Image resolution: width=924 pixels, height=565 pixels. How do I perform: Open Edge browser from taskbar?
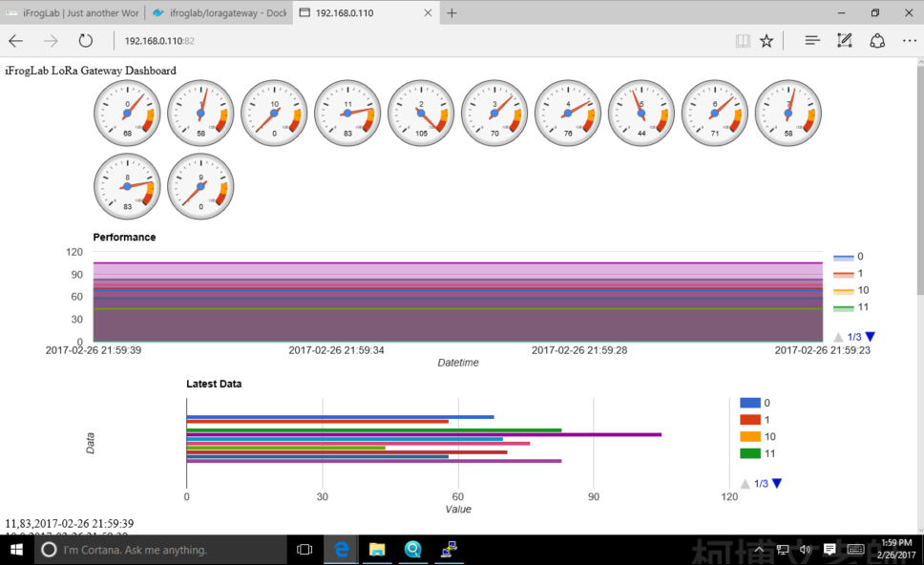tap(341, 550)
